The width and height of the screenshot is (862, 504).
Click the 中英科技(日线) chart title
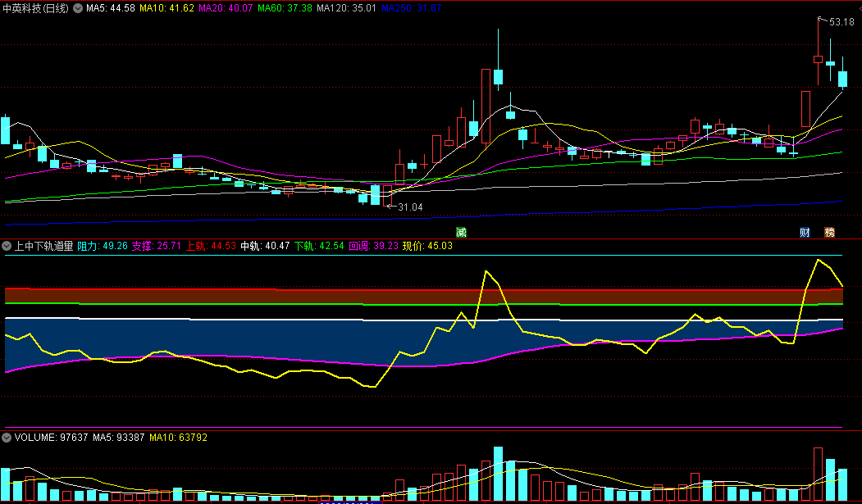[36, 8]
